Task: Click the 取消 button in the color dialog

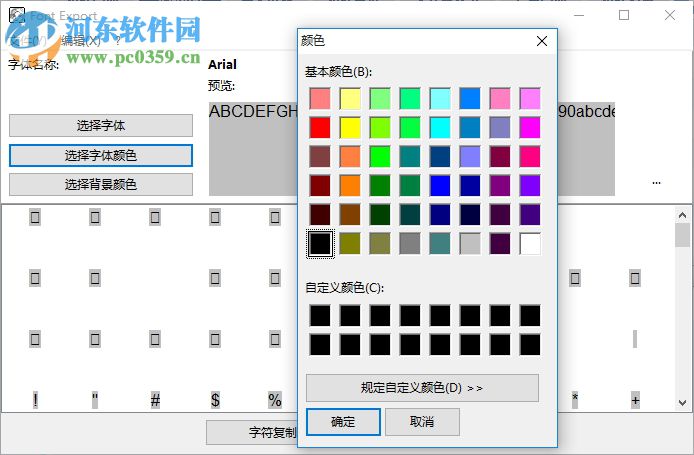Action: click(x=422, y=422)
